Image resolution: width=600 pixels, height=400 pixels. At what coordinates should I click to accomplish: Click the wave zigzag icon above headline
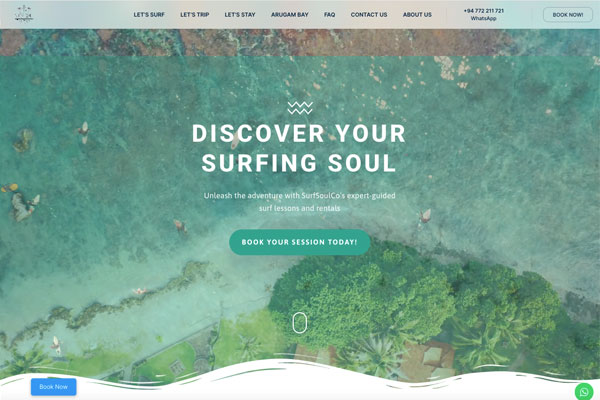pos(300,108)
